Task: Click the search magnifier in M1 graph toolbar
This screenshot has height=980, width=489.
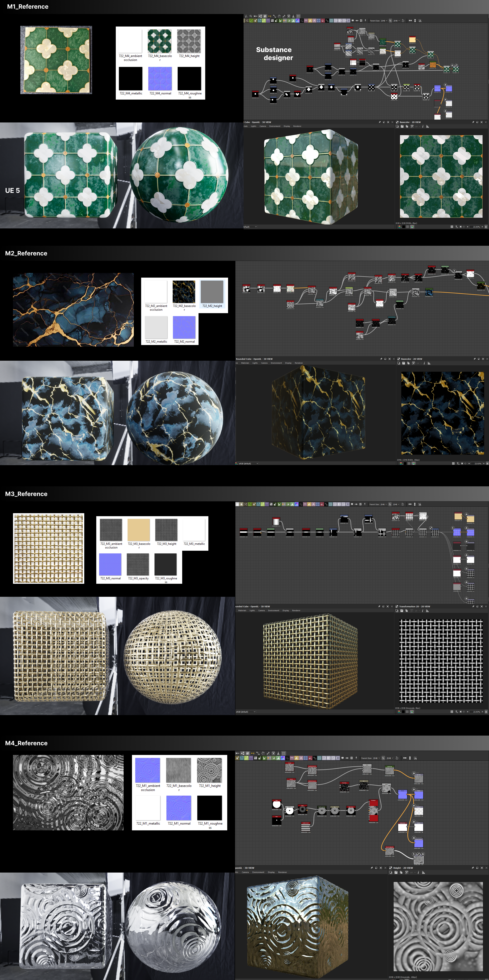Action: 250,16
